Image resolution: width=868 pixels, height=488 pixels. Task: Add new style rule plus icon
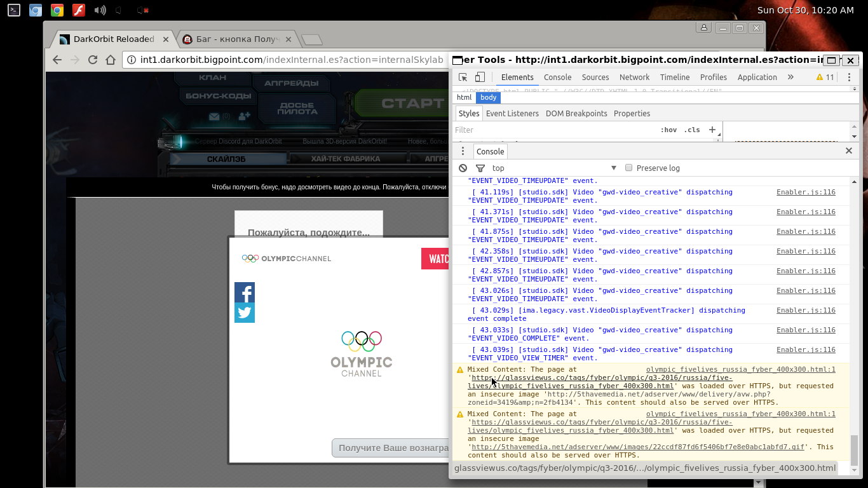pyautogui.click(x=712, y=130)
